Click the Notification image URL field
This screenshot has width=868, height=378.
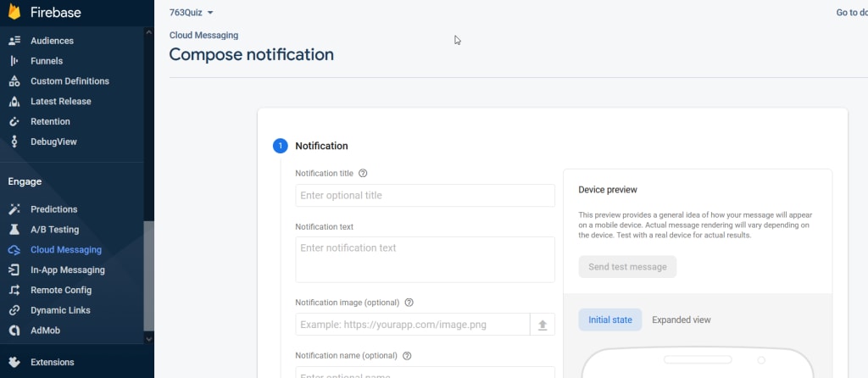click(413, 325)
